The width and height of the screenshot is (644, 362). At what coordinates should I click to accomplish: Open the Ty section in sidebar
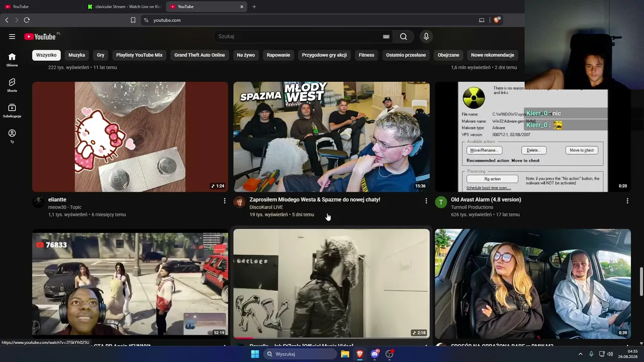[x=12, y=136]
